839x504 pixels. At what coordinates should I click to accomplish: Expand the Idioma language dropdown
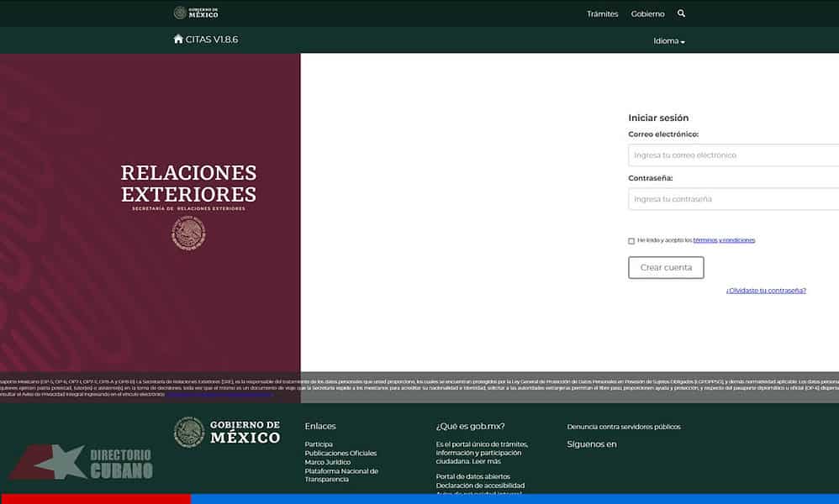[669, 41]
